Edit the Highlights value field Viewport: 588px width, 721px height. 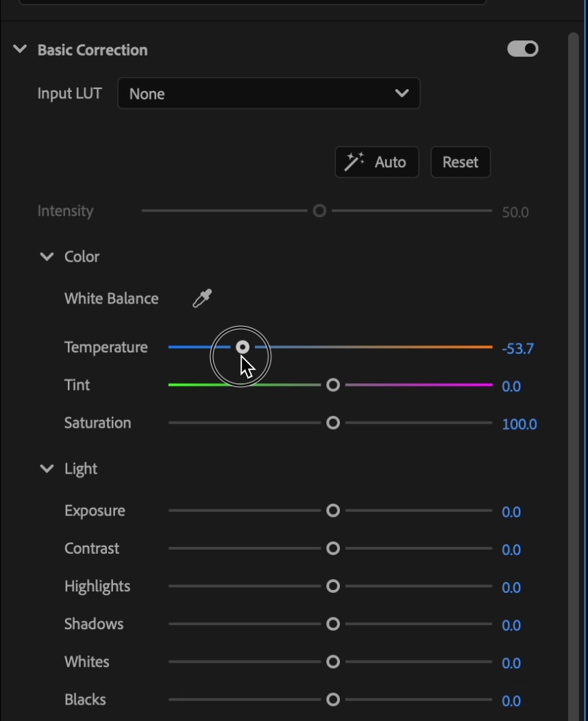click(x=511, y=587)
